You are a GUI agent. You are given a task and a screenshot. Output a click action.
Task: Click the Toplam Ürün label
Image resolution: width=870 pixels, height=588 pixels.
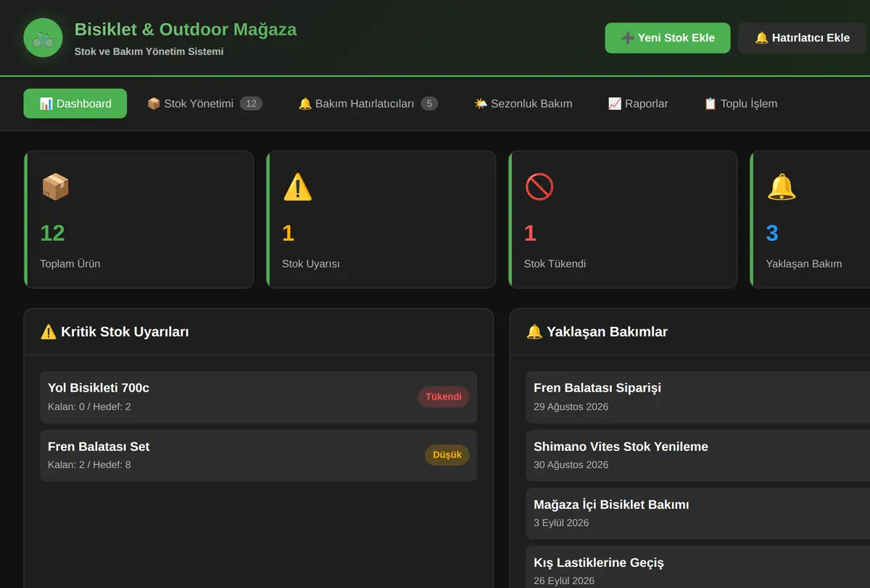tap(70, 264)
